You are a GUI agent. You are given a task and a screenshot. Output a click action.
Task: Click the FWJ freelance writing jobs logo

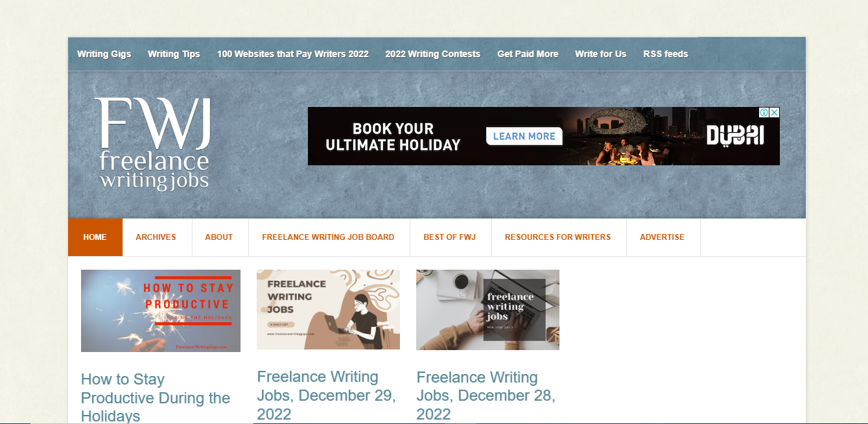tap(154, 144)
